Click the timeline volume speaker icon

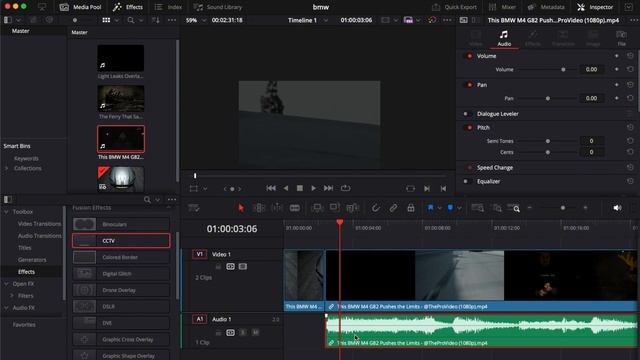coord(617,208)
